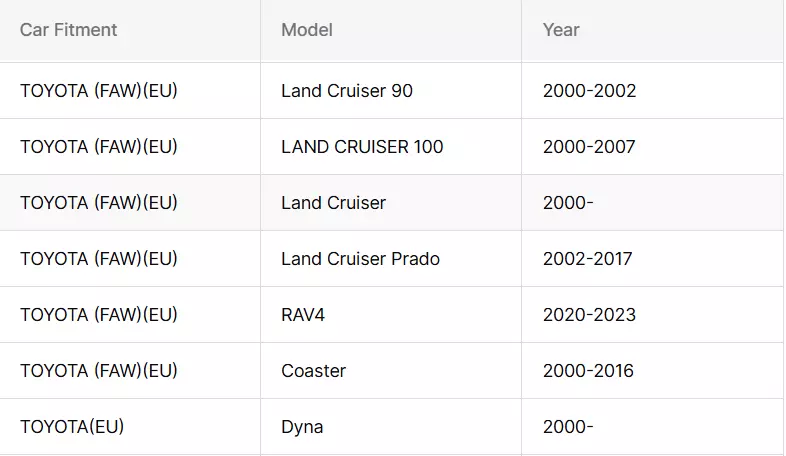Select the fitment cell in Coaster row
786x456 pixels.
(130, 371)
